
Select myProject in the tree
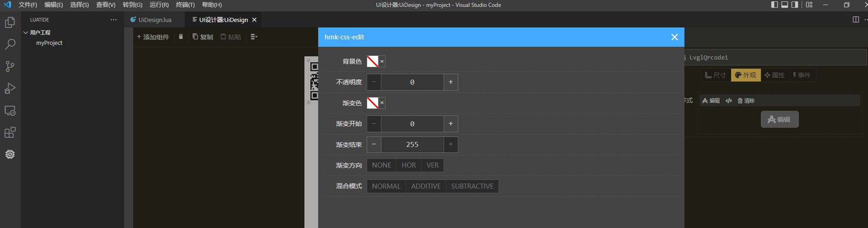point(49,43)
